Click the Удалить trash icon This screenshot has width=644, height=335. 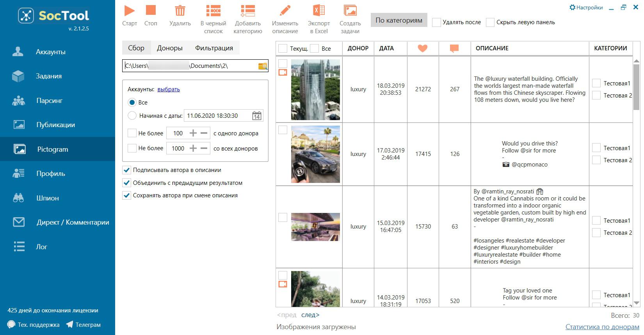[x=180, y=11]
